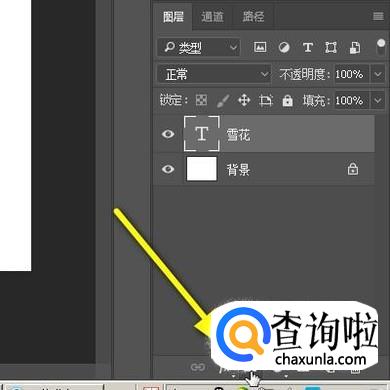Hide the 雪花 text layer
The width and height of the screenshot is (390, 390).
tap(168, 134)
